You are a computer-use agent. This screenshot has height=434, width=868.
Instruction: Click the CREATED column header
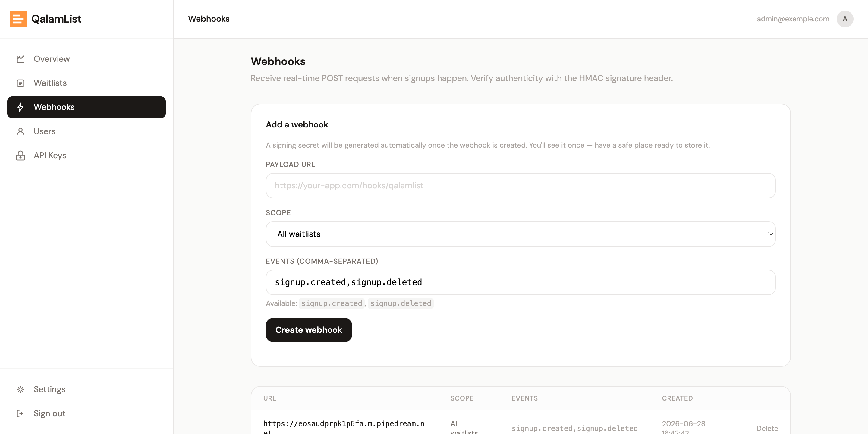[677, 398]
